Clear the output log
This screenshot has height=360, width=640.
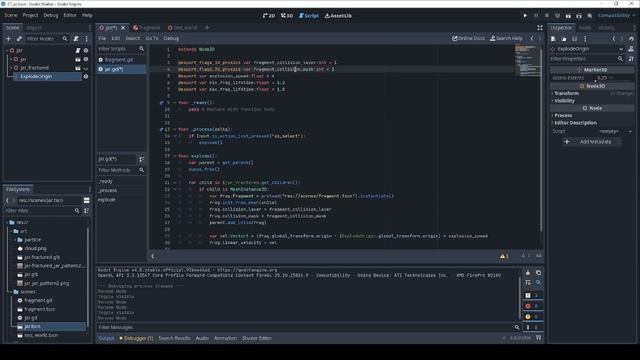[x=528, y=273]
